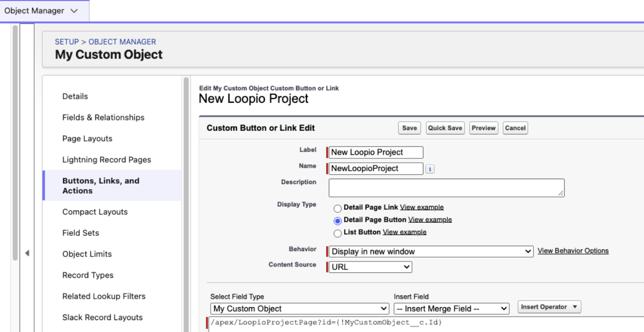Open the Behavior dropdown

[431, 252]
